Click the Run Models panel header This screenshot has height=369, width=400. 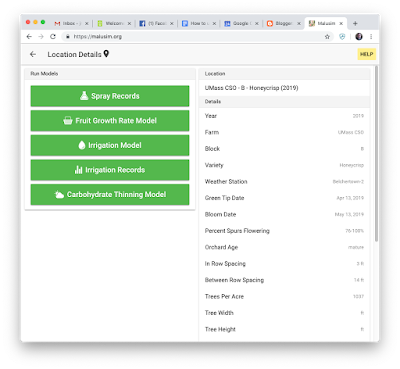click(110, 74)
